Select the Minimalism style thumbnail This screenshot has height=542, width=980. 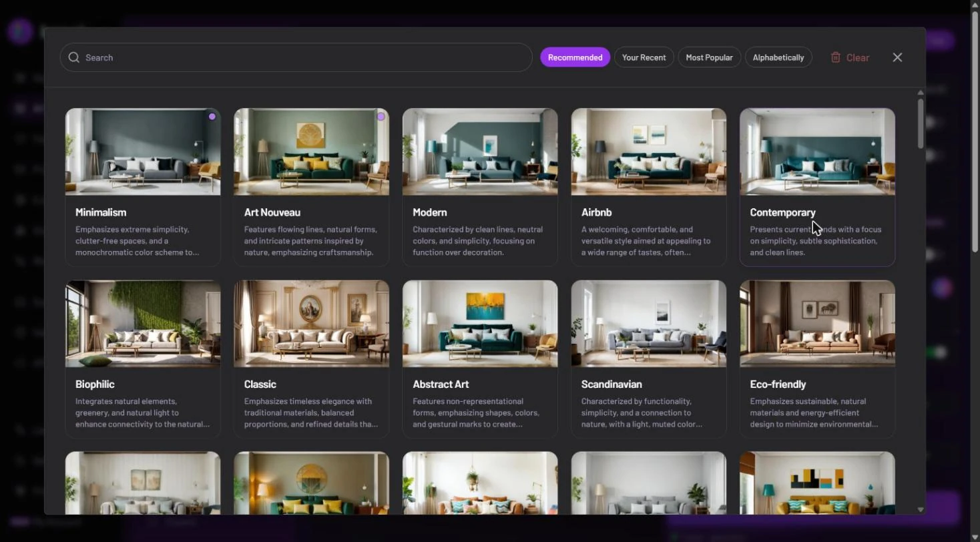tap(143, 152)
